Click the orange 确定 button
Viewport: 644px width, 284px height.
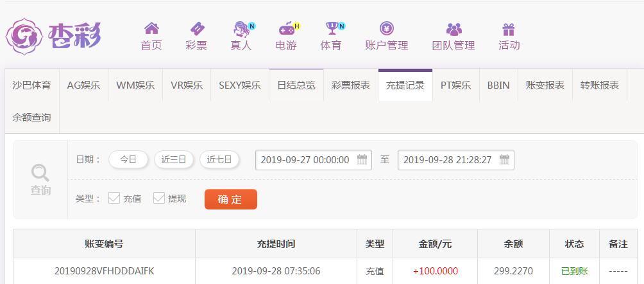pyautogui.click(x=231, y=199)
